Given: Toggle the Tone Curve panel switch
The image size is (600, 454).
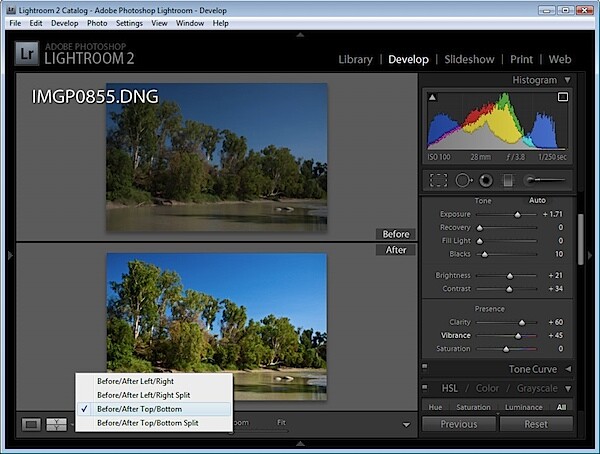Looking at the screenshot, I should click(x=425, y=366).
